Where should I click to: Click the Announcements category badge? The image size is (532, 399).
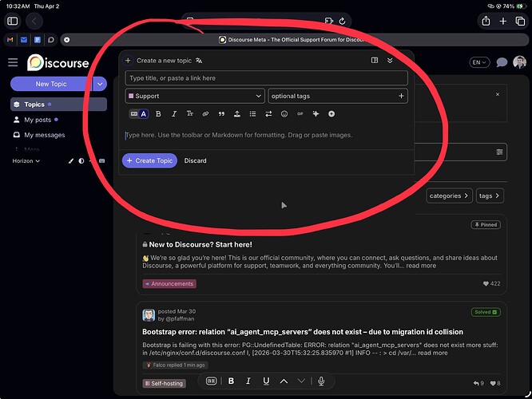pos(169,284)
